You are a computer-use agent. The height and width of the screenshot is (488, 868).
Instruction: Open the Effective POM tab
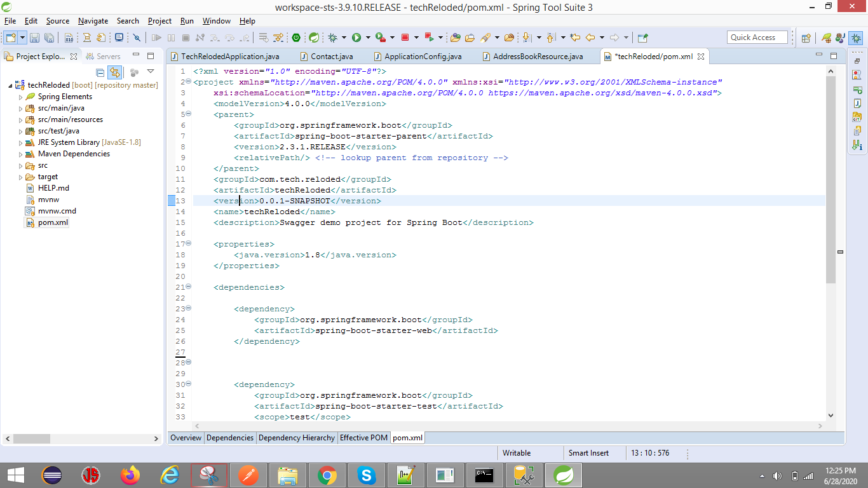(x=363, y=438)
